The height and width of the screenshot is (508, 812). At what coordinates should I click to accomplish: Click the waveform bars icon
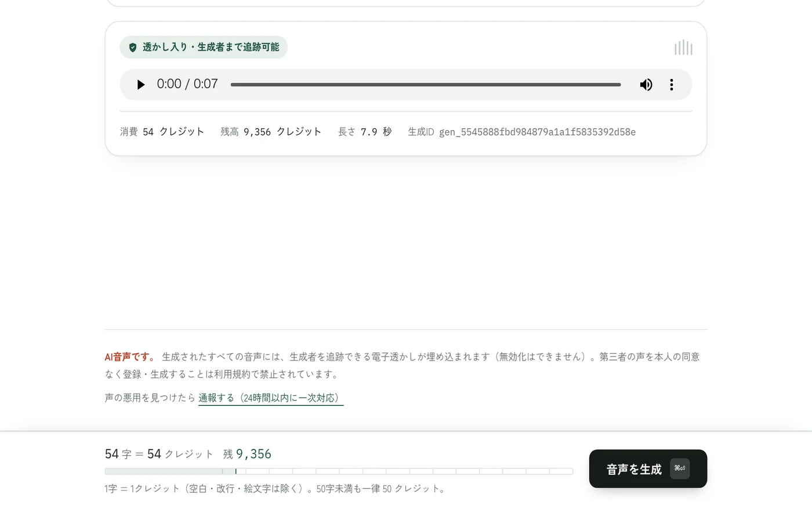click(683, 48)
